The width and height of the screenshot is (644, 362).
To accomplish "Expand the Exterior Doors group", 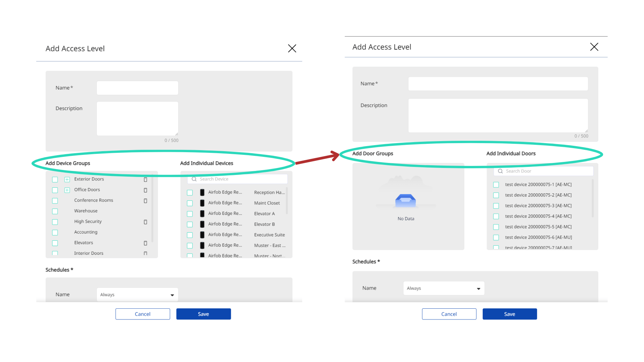I will point(67,180).
